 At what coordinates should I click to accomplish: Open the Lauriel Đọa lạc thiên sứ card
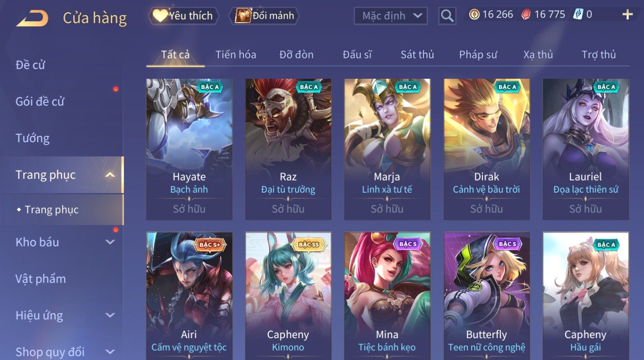(x=586, y=149)
